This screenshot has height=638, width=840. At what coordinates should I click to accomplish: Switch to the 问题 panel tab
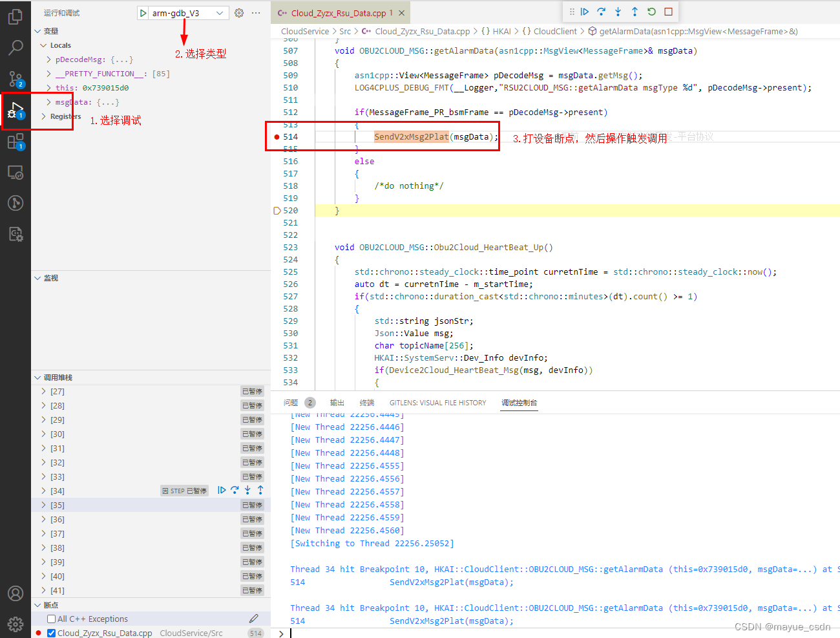coord(291,403)
